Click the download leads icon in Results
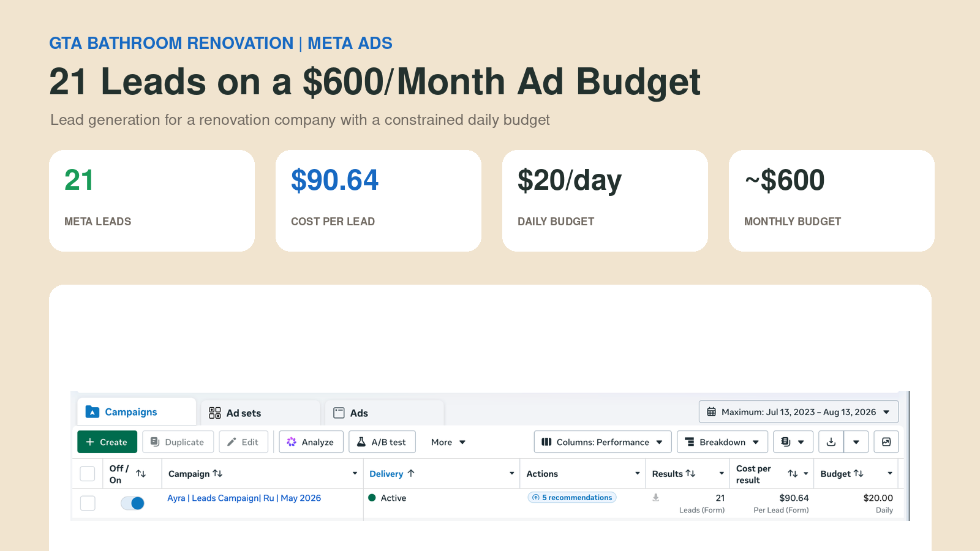This screenshot has height=551, width=980. 655,498
